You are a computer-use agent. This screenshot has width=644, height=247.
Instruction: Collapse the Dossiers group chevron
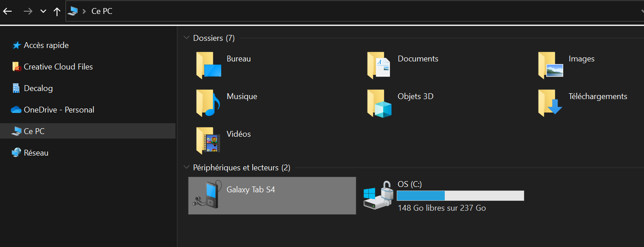187,38
